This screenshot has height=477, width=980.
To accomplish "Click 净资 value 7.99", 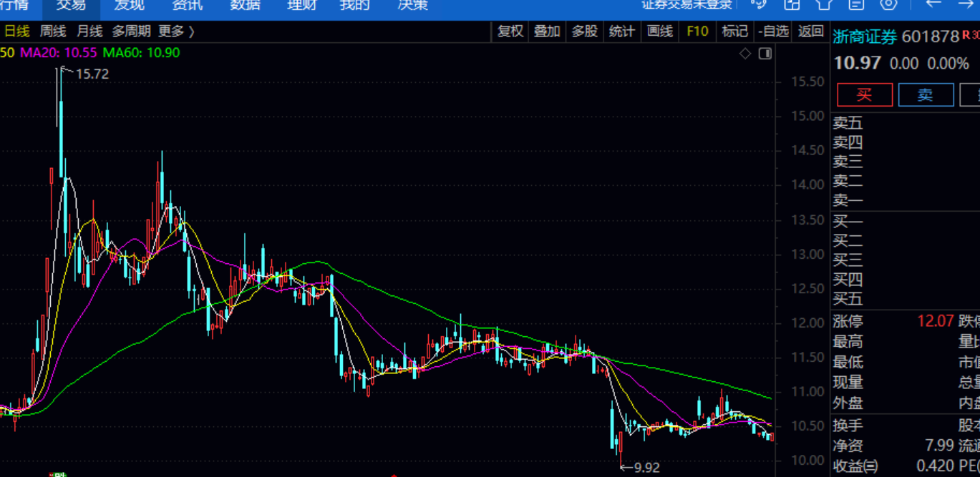I will [938, 446].
